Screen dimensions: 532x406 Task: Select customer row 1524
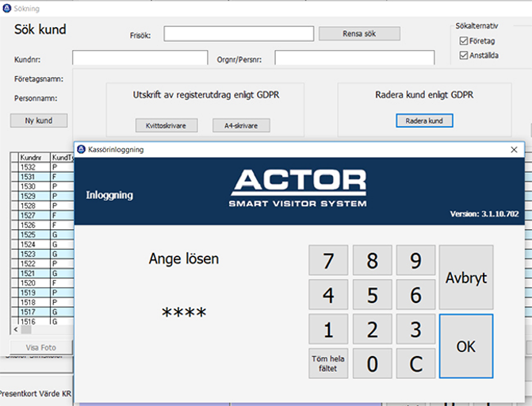click(42, 244)
